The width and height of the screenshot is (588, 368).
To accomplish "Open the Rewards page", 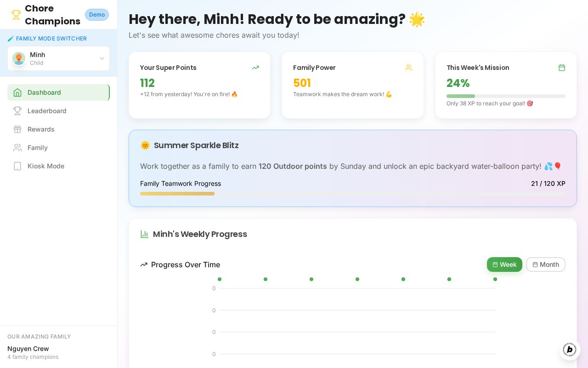I will click(58, 129).
